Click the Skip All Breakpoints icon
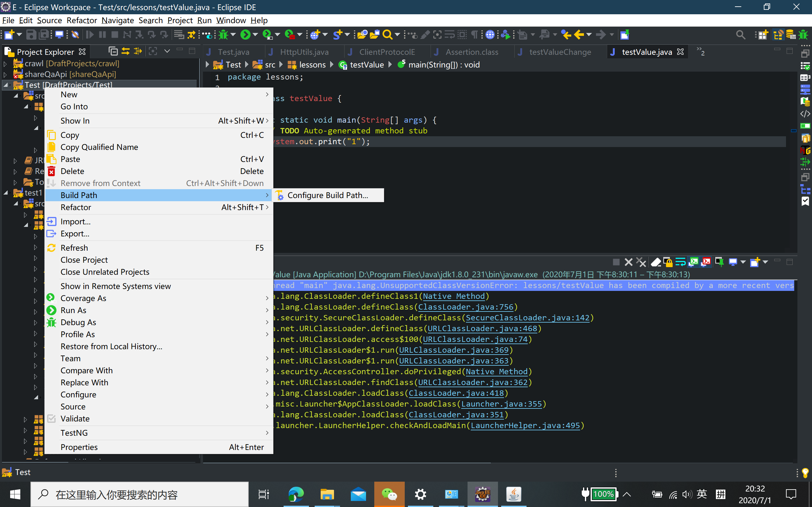Image resolution: width=812 pixels, height=507 pixels. 75,35
